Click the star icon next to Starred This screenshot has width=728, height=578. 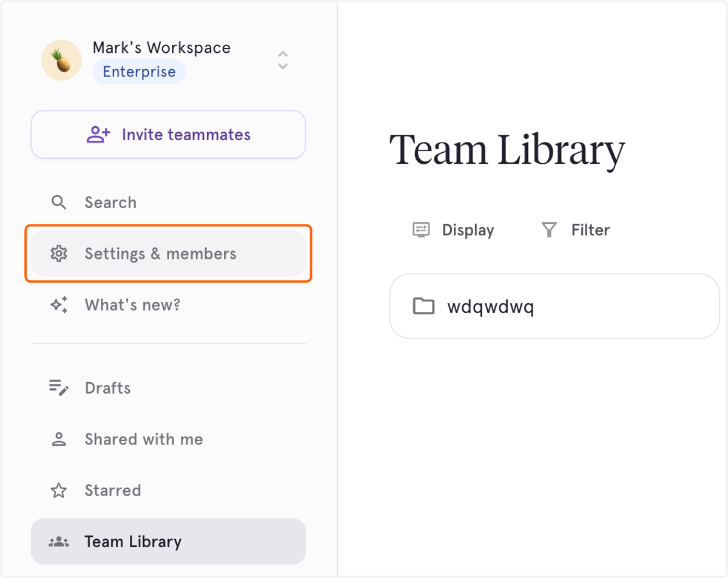point(59,490)
